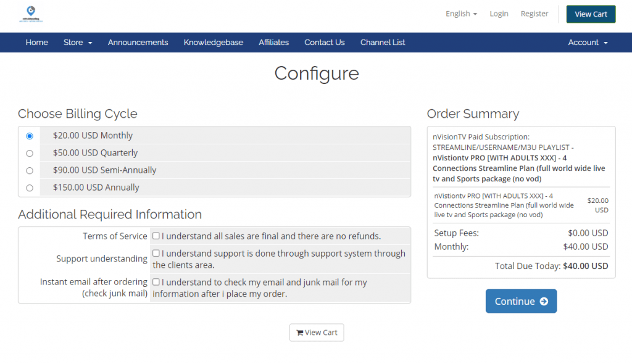Open the English language dropdown
The image size is (632, 364).
coord(461,14)
